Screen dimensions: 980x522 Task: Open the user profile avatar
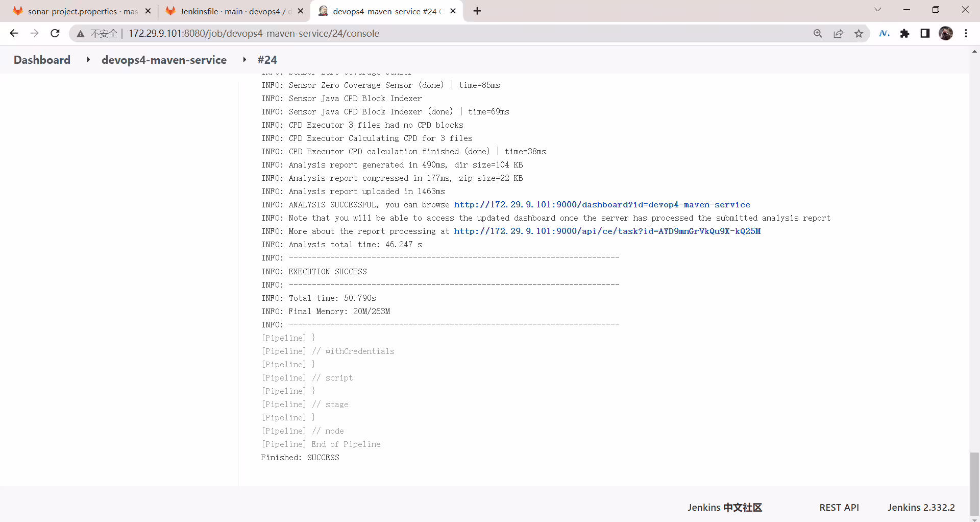tap(946, 33)
